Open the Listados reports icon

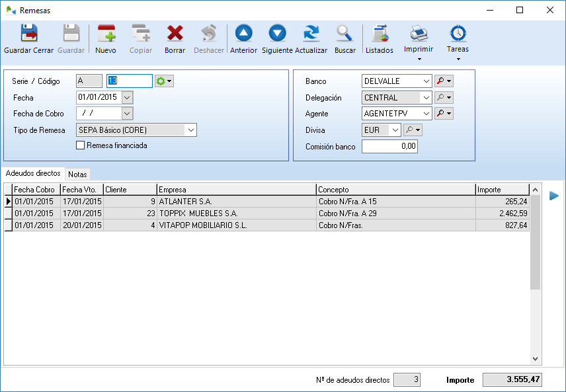(x=380, y=34)
